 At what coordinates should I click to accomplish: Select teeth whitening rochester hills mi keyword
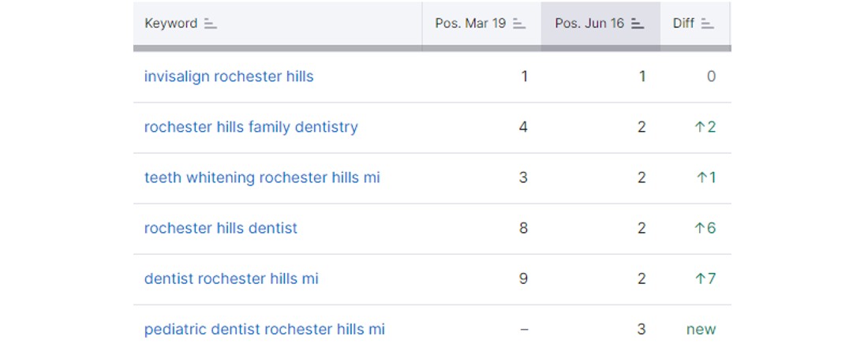coord(262,177)
